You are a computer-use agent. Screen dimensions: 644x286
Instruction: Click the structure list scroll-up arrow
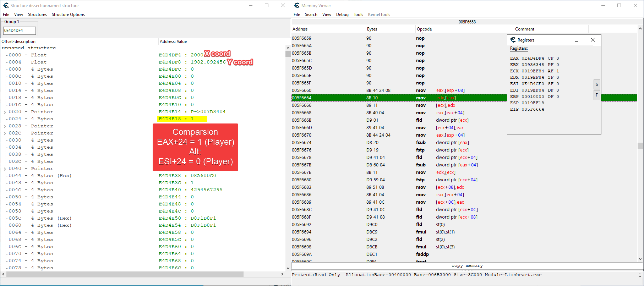pyautogui.click(x=288, y=48)
